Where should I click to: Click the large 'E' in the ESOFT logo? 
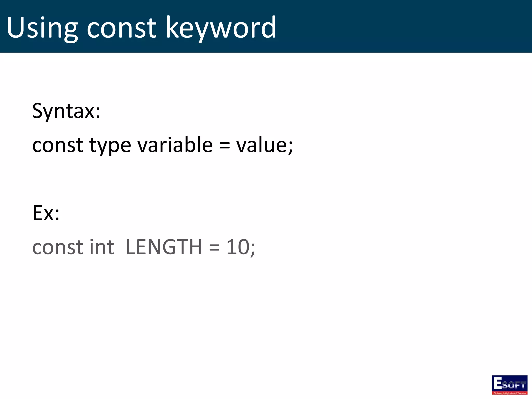click(497, 383)
